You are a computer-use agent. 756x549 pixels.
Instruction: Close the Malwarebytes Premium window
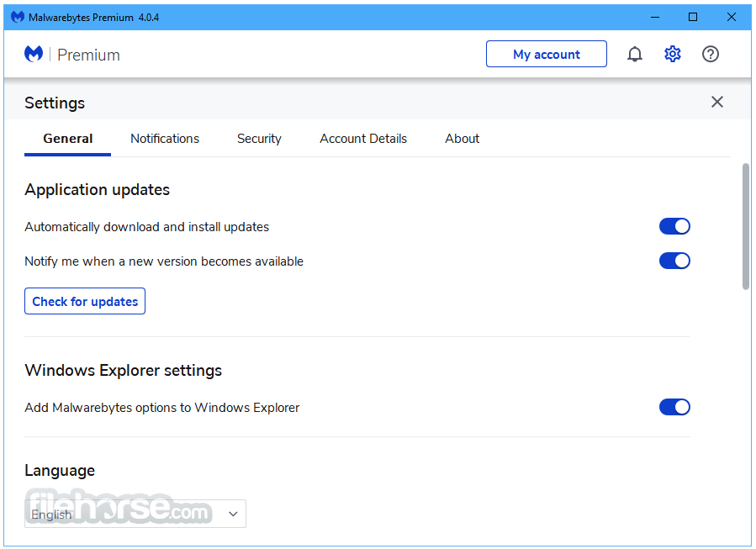[732, 17]
